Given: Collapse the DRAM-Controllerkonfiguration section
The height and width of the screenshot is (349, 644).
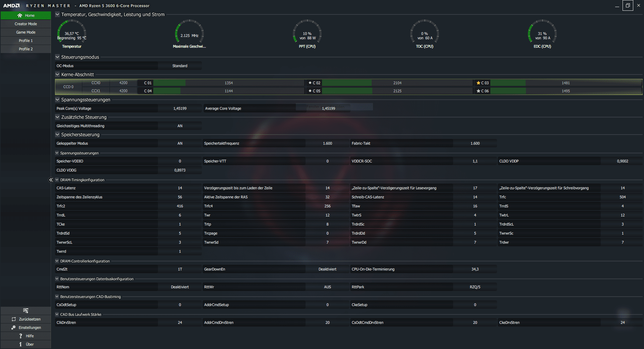Looking at the screenshot, I should click(57, 261).
